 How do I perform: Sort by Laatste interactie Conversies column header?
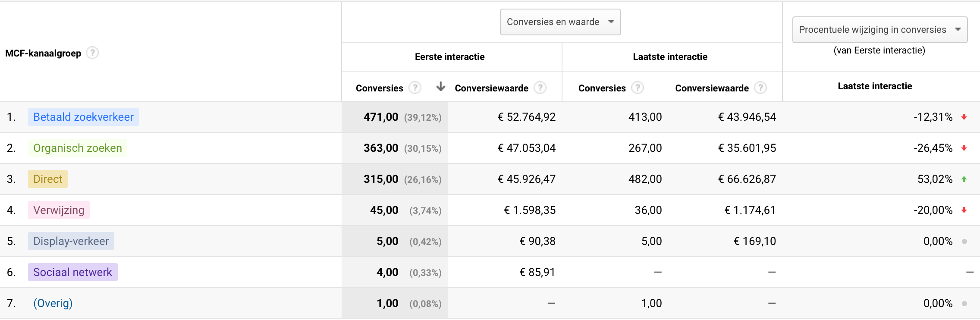pyautogui.click(x=602, y=88)
